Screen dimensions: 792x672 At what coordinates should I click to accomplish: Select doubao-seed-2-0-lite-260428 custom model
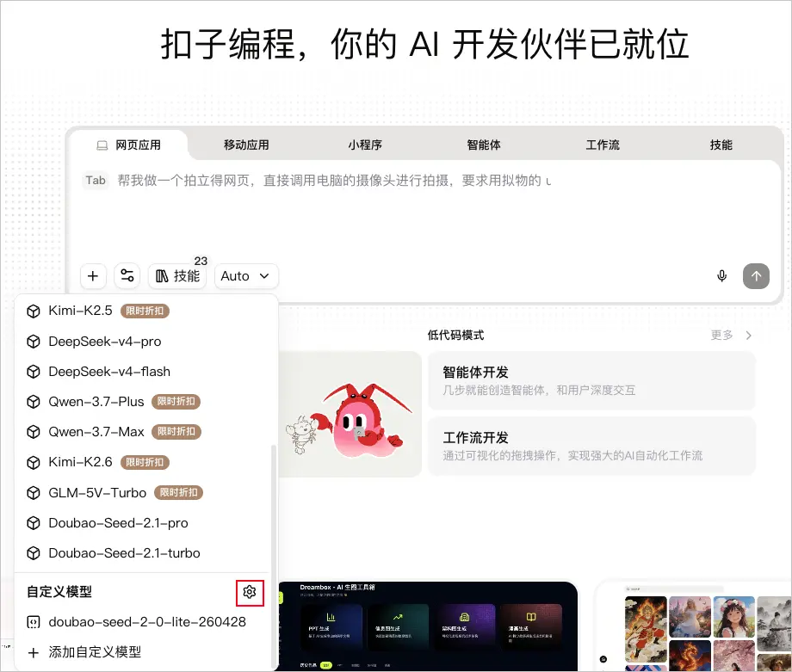coord(144,622)
